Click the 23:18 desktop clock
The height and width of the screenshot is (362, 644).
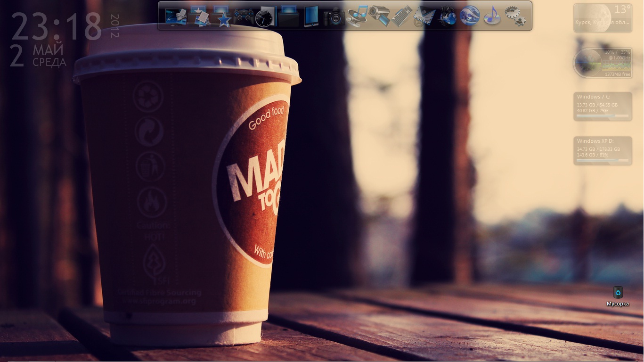tap(57, 26)
